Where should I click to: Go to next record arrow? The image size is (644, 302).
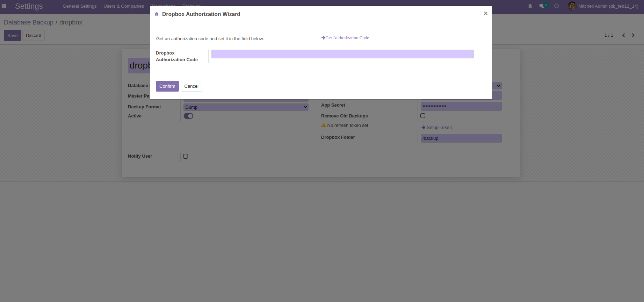[633, 35]
